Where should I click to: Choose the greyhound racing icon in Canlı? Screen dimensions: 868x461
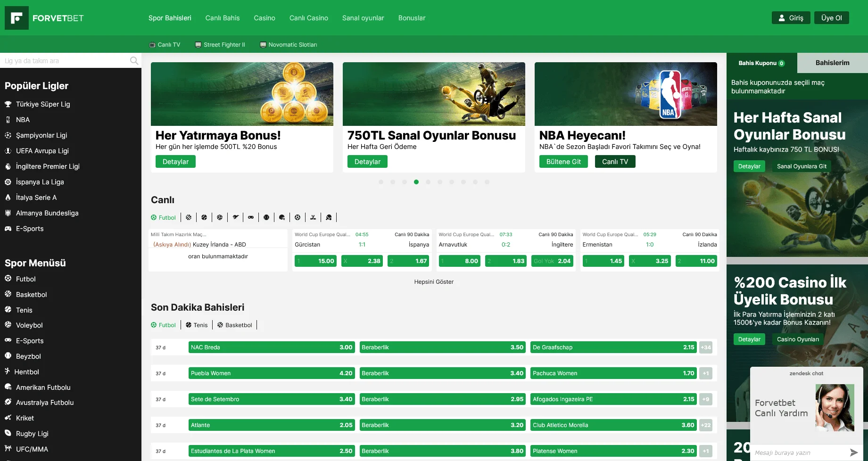(x=235, y=217)
